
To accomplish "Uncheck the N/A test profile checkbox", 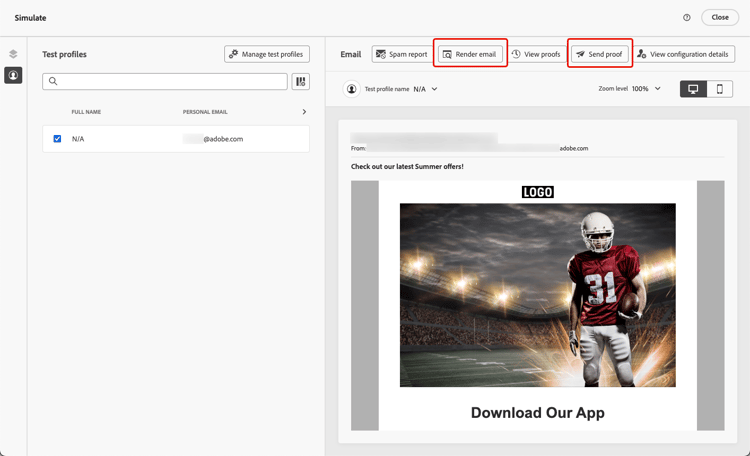I will click(57, 139).
